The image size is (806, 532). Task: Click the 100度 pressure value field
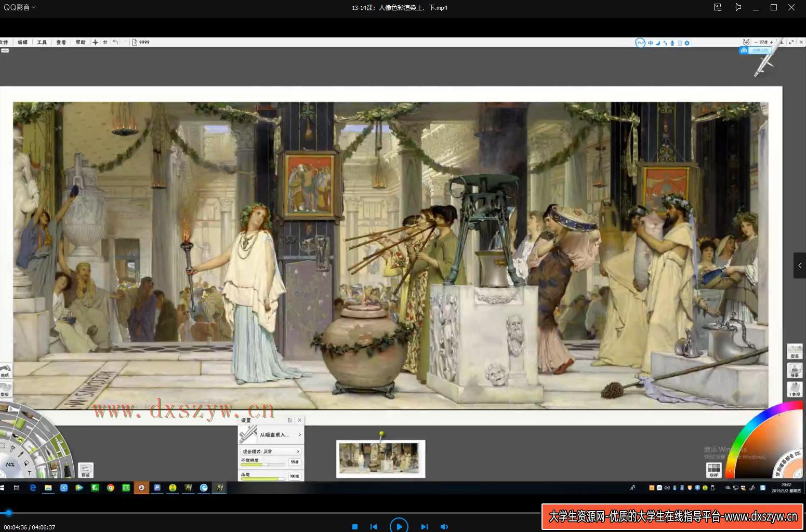point(295,476)
